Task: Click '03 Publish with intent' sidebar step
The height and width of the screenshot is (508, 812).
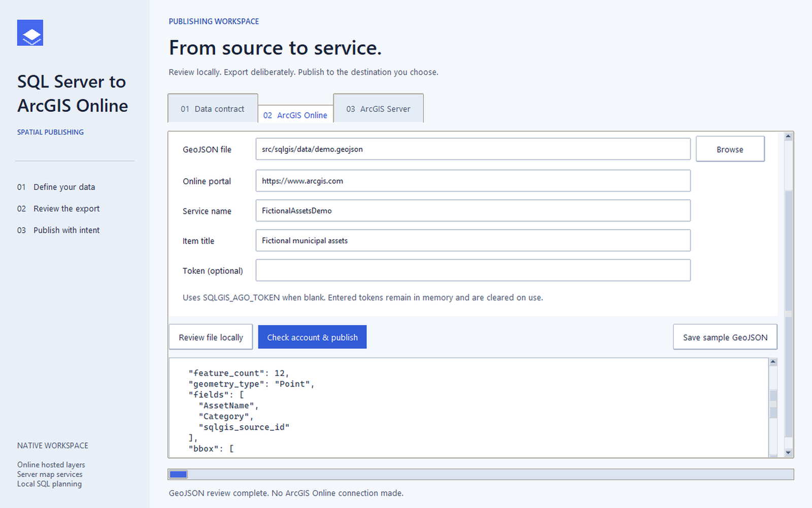Action: (x=58, y=230)
